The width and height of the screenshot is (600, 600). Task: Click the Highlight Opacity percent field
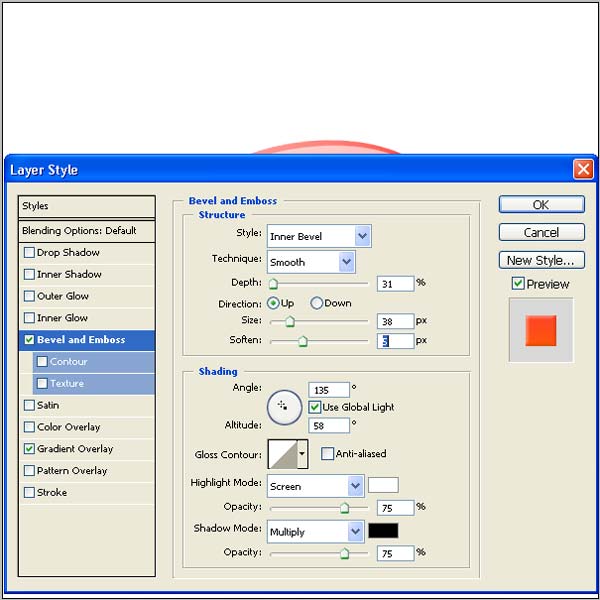pyautogui.click(x=395, y=508)
